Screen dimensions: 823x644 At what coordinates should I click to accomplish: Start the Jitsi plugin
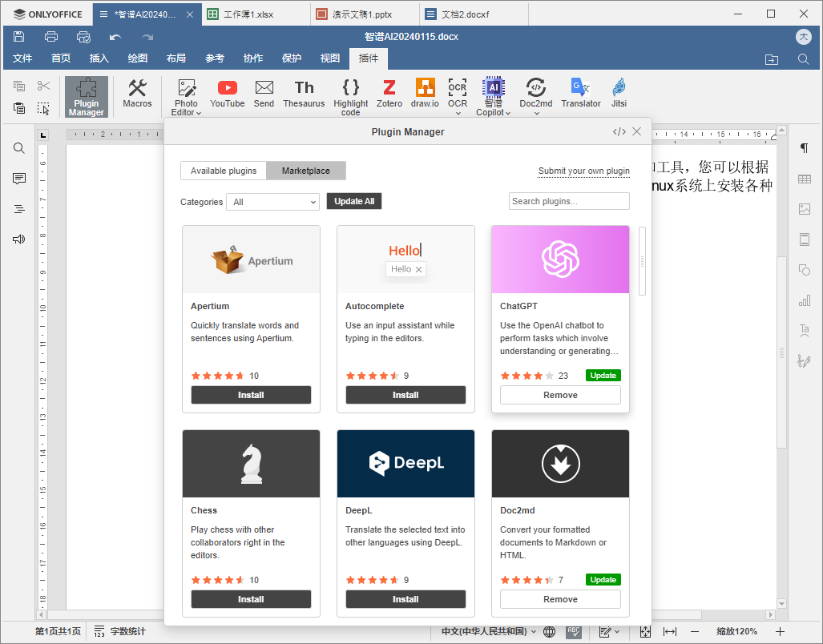tap(619, 94)
